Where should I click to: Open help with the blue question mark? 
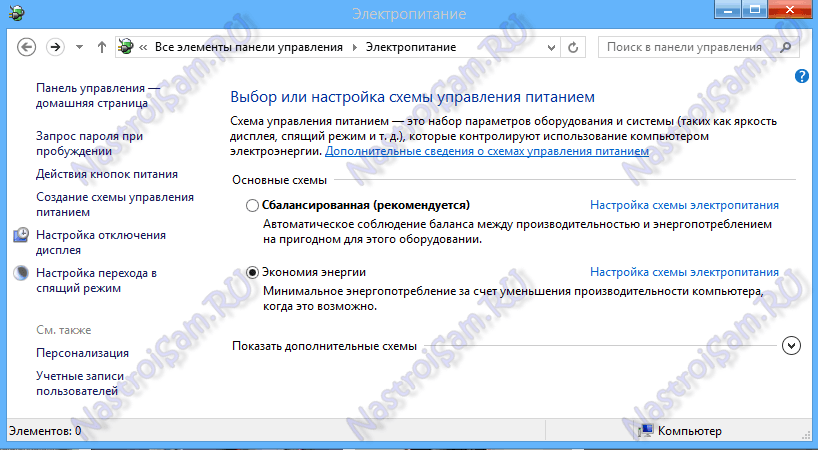(x=801, y=76)
